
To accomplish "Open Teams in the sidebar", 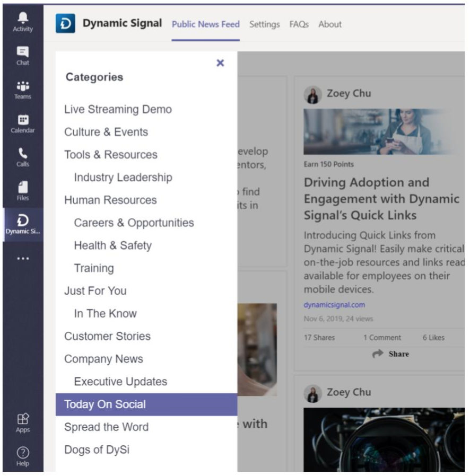I will 23,90.
